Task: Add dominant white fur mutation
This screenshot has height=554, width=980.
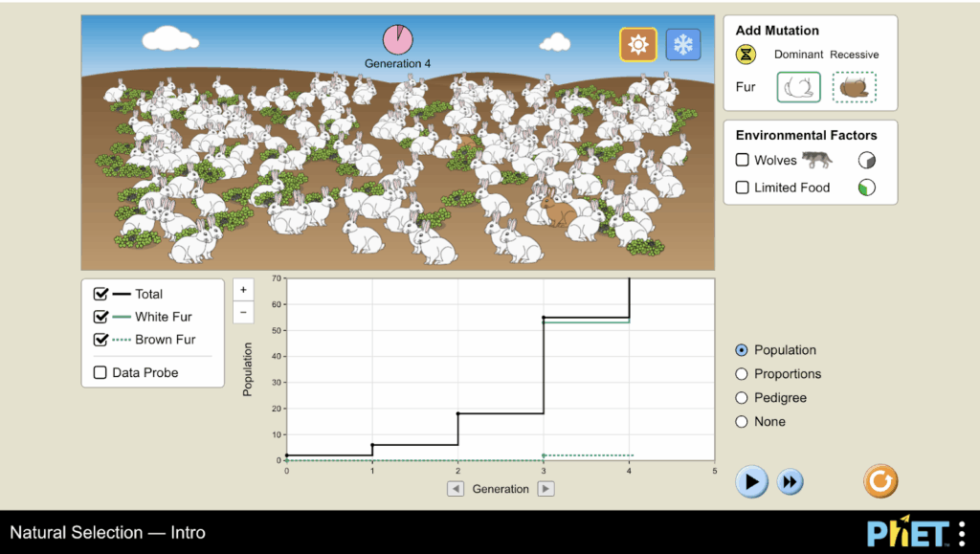Action: 799,87
